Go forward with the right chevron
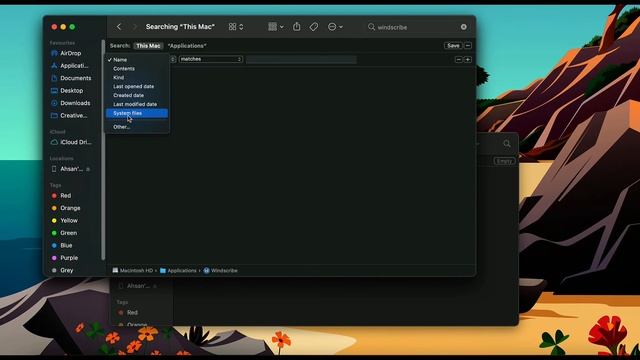 pyautogui.click(x=134, y=27)
